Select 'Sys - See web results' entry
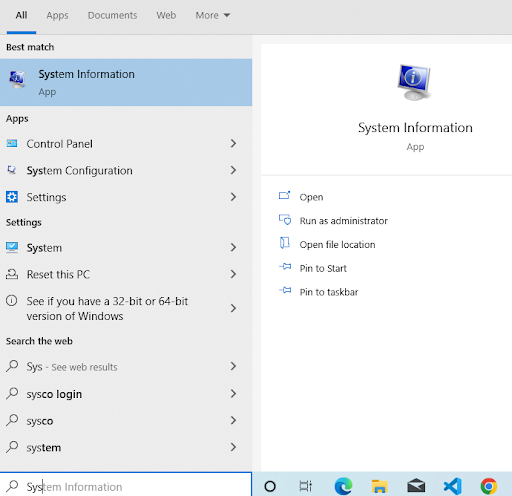Image resolution: width=512 pixels, height=496 pixels. 72,367
